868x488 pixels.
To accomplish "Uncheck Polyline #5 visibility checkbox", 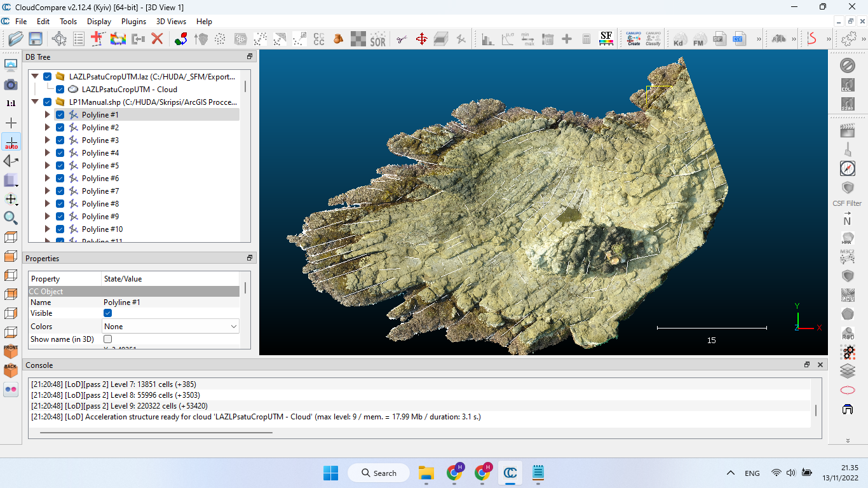I will point(60,165).
